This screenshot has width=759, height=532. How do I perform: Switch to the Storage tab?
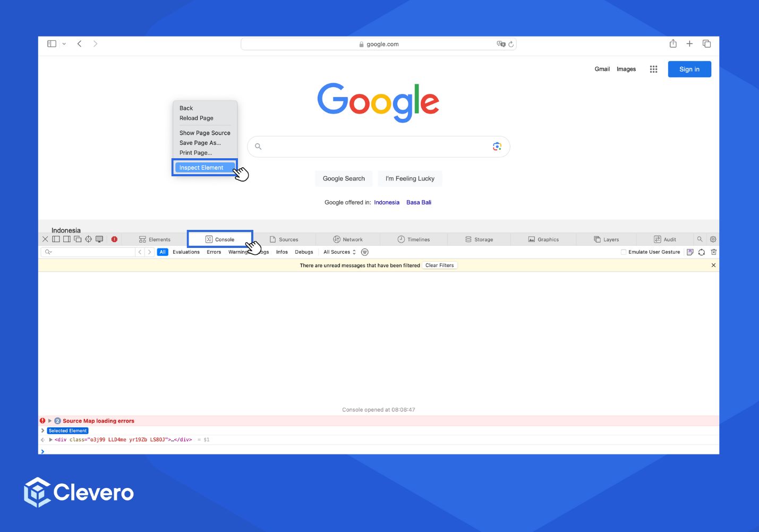click(x=479, y=239)
